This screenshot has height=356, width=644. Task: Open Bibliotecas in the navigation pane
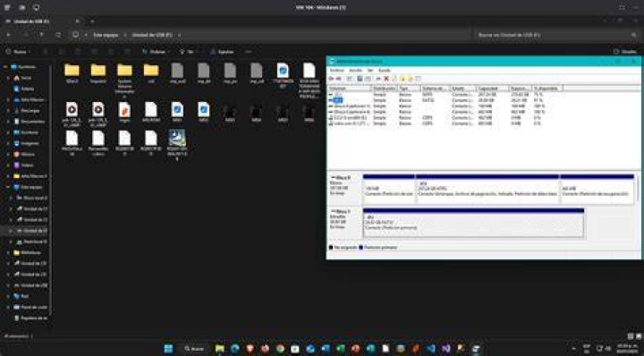[27, 252]
